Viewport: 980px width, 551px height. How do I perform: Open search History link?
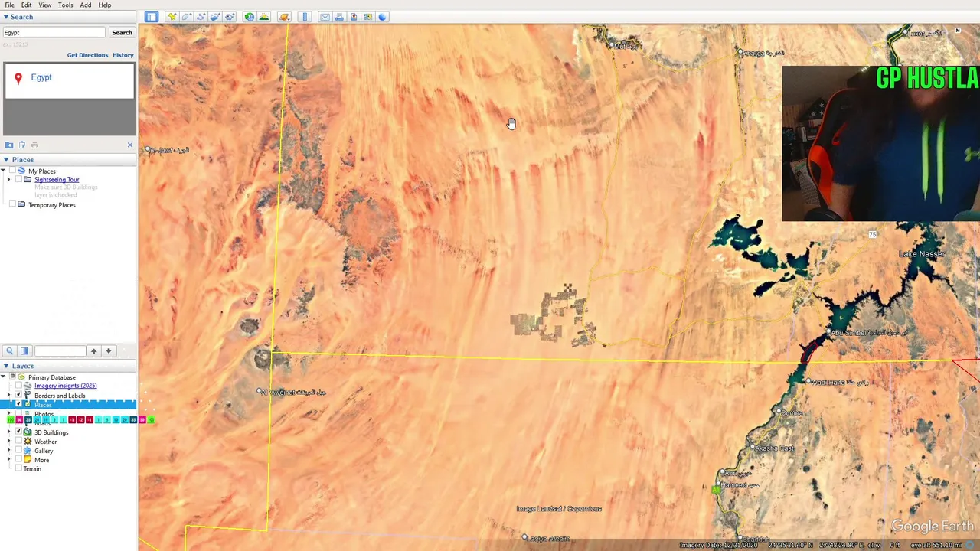pyautogui.click(x=123, y=55)
